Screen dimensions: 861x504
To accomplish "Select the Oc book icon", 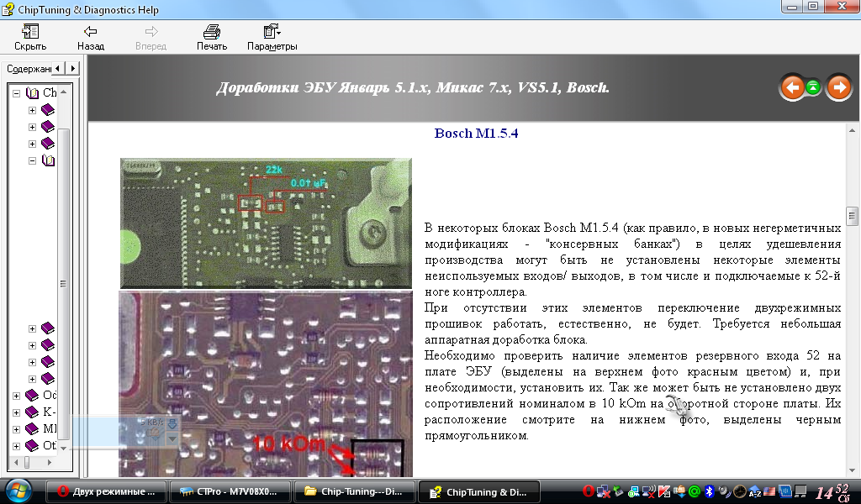I will click(33, 395).
